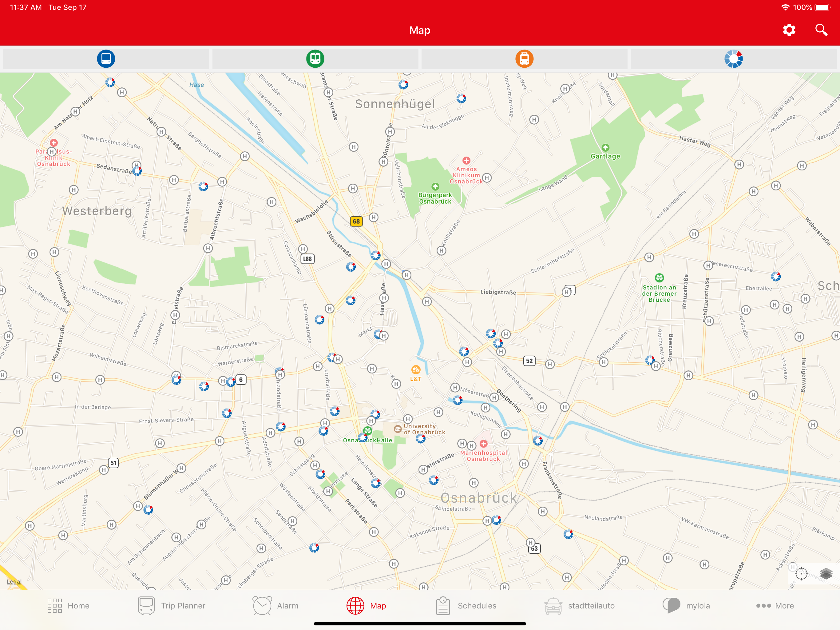Toggle the orange tram filter

[x=525, y=59]
